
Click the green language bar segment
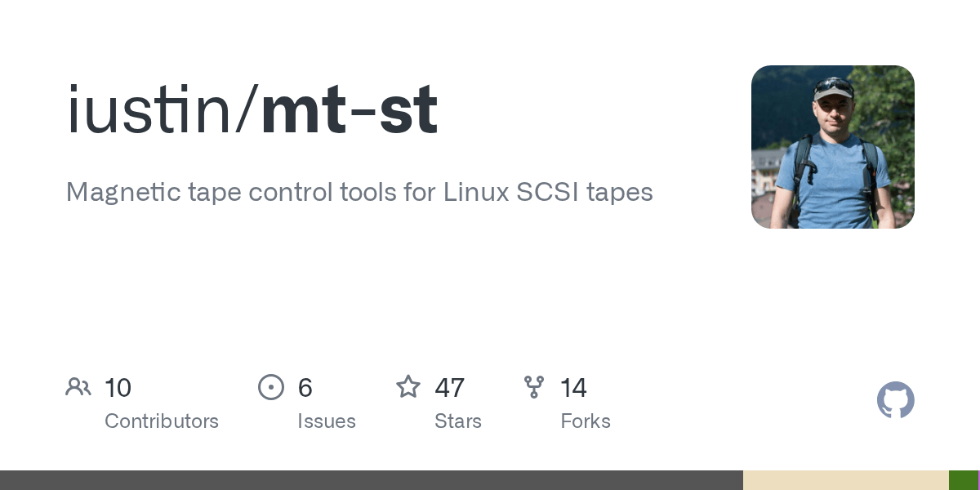963,480
